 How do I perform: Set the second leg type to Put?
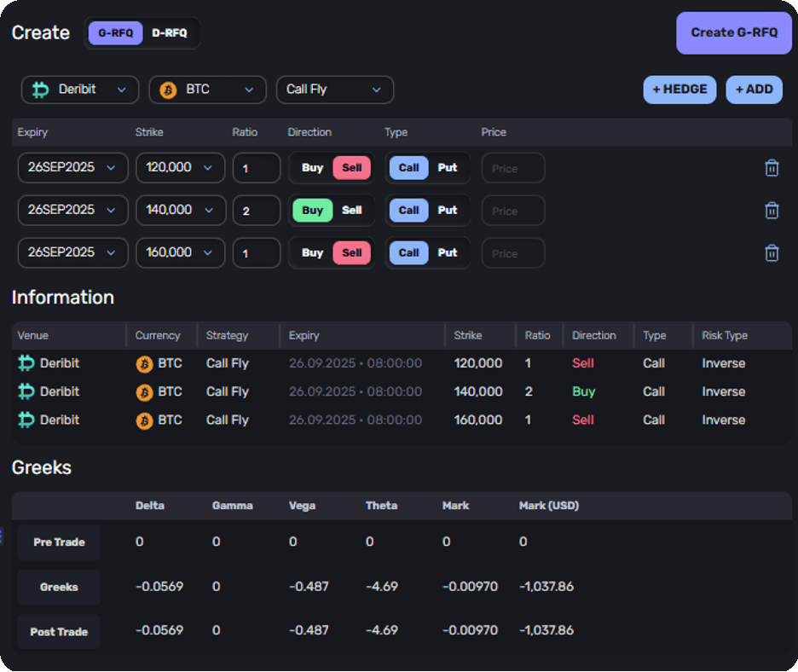point(448,210)
